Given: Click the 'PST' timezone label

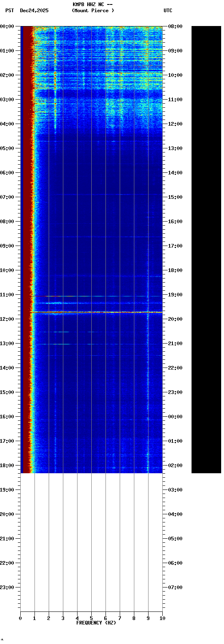Looking at the screenshot, I should 10,11.
